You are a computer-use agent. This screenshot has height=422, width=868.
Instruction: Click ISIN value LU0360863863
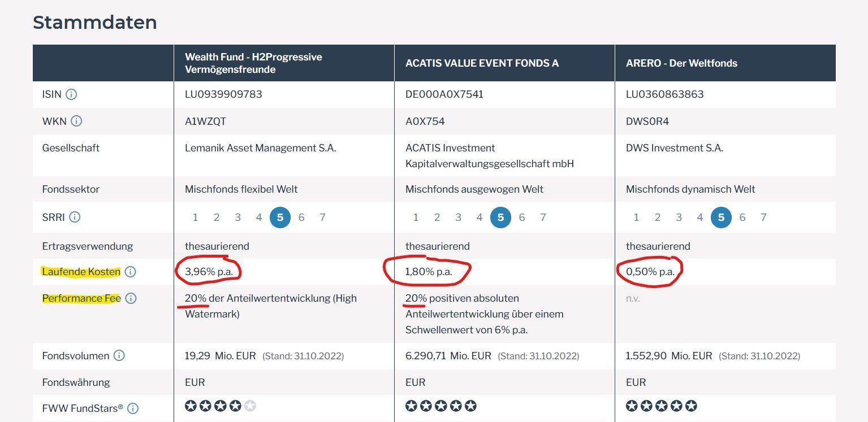tap(664, 94)
